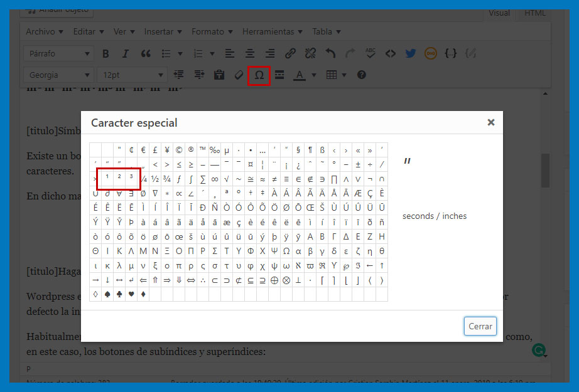Screen dimensions: 579x392
Task: Switch to the HTML editor tab
Action: pyautogui.click(x=534, y=13)
